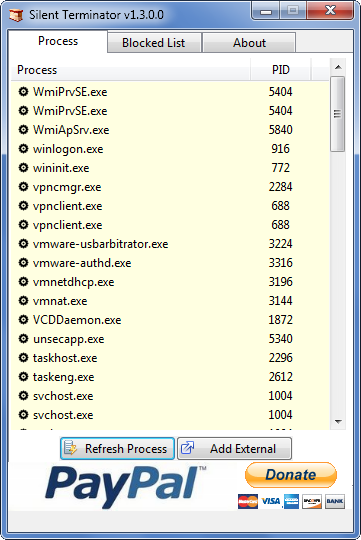
Task: Select the vmware-usbarbitrator.exe process name
Action: click(101, 244)
